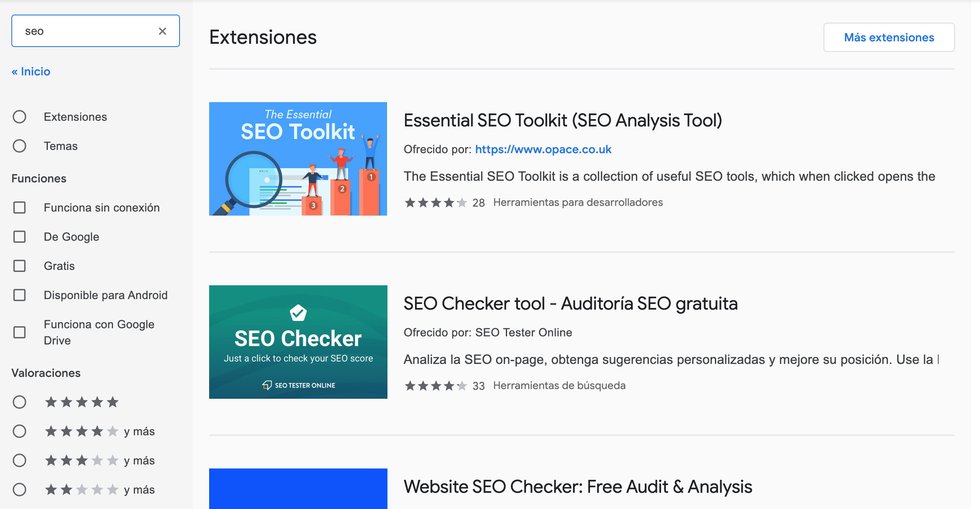Select the 5-star rating radio button

[x=19, y=402]
